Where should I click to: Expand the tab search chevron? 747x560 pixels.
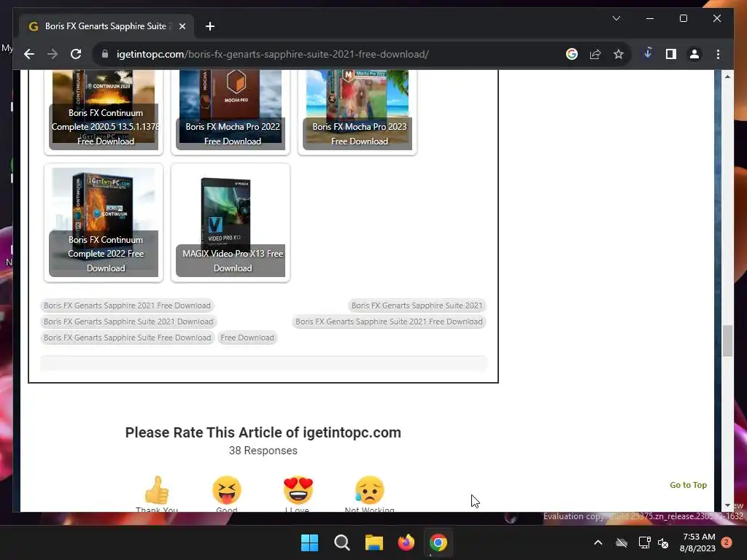pos(616,18)
